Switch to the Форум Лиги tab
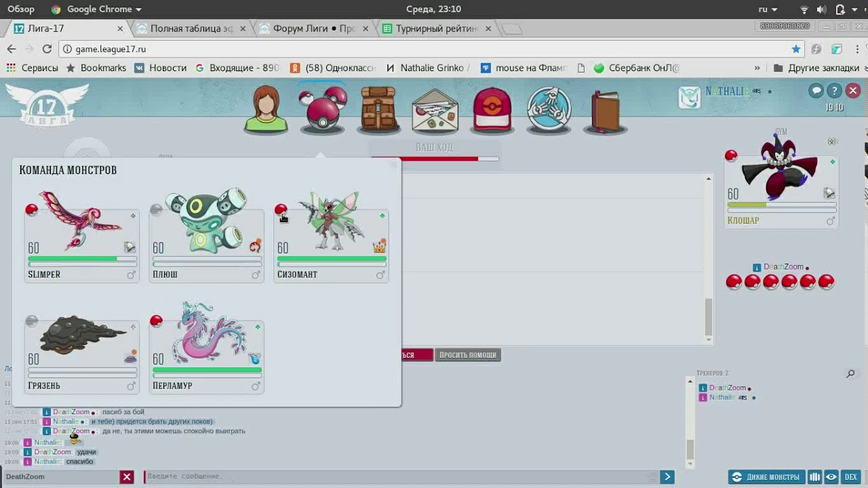868x488 pixels. coord(313,28)
